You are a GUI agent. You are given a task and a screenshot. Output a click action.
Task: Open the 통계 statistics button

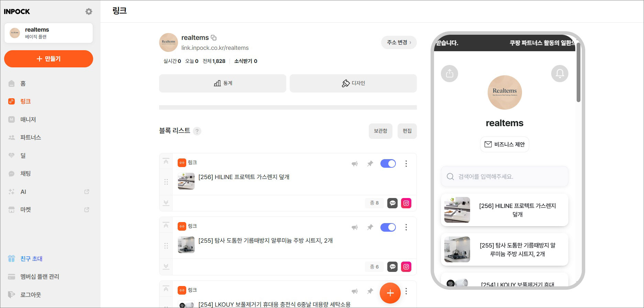(223, 83)
